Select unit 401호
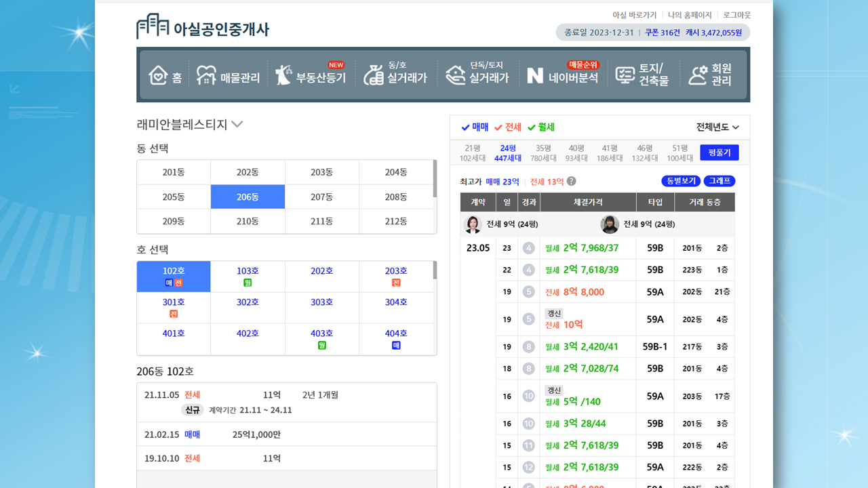 click(x=174, y=339)
